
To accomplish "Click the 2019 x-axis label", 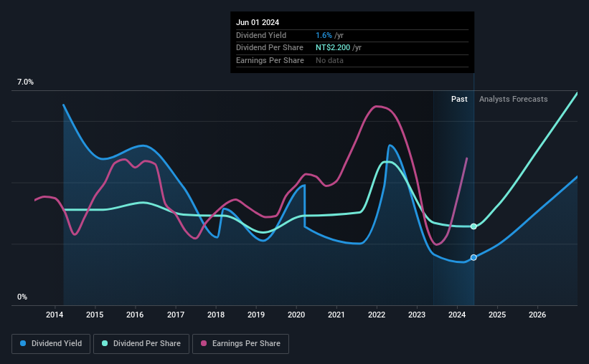I will click(x=256, y=315).
